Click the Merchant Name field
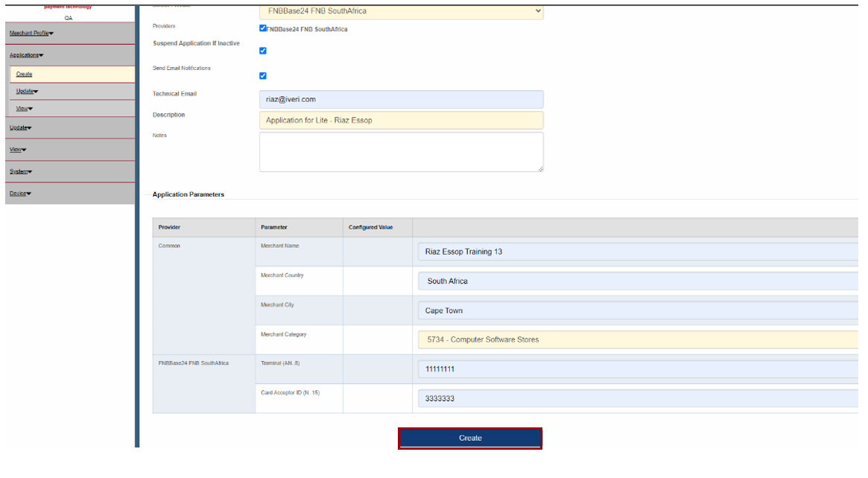Image resolution: width=868 pixels, height=478 pixels. (x=637, y=252)
